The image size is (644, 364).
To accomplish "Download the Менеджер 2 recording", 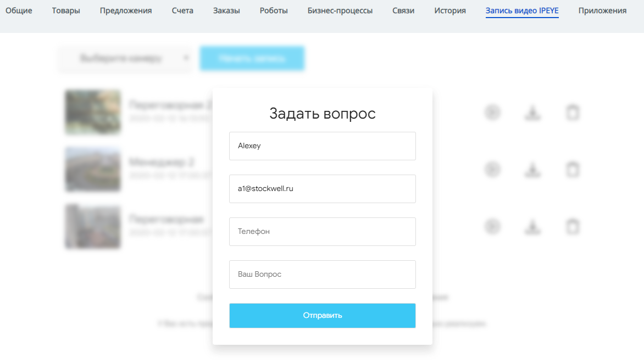I will click(532, 169).
